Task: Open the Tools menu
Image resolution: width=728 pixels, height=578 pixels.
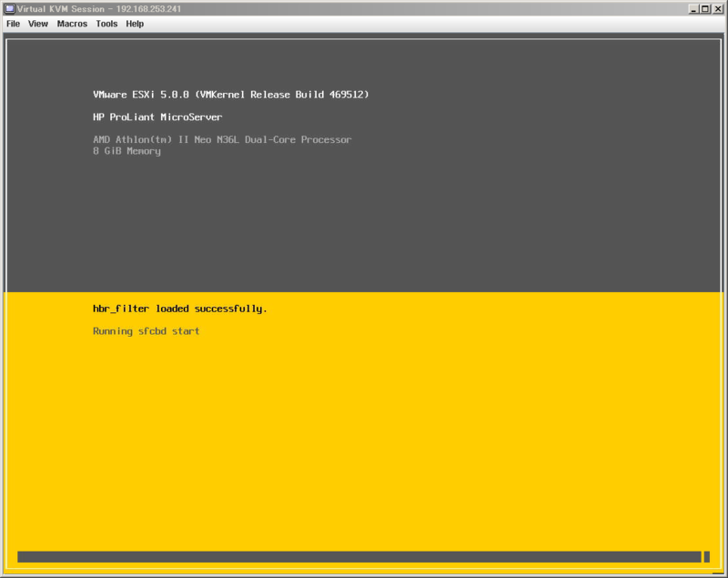Action: [x=106, y=24]
